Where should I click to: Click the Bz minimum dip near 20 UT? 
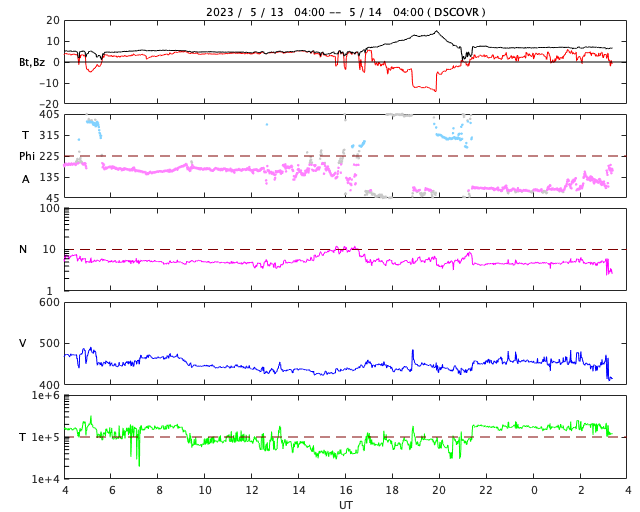tap(436, 90)
